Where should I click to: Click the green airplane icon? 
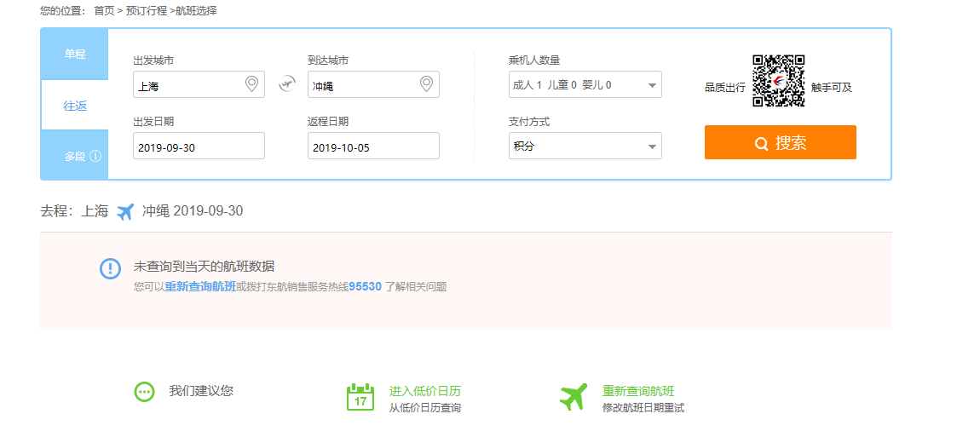[574, 397]
